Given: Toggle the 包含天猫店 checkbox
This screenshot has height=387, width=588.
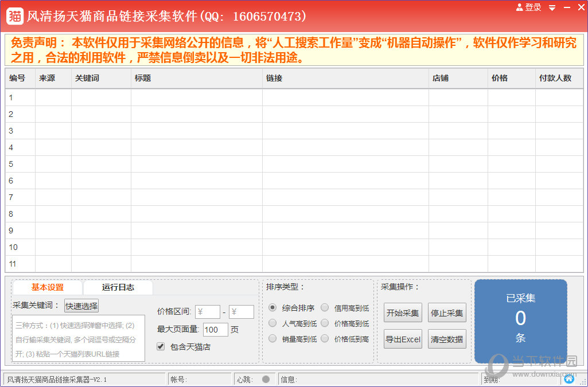Looking at the screenshot, I should point(161,347).
